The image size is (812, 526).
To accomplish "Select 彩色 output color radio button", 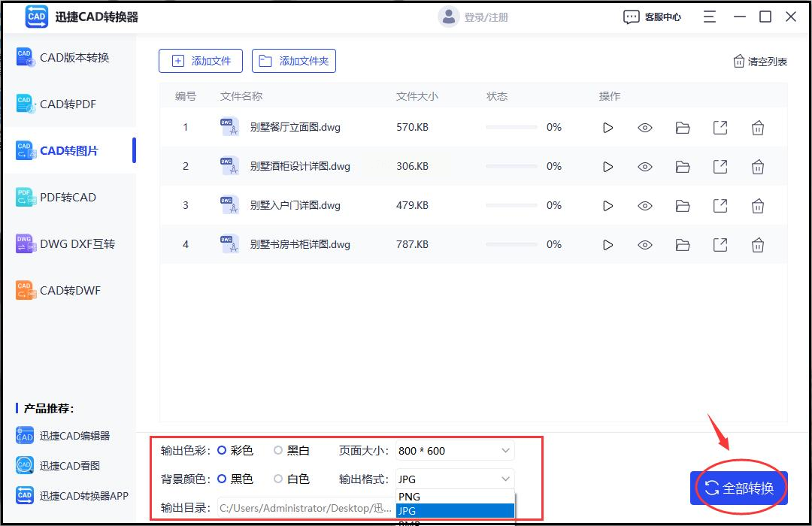I will point(222,450).
